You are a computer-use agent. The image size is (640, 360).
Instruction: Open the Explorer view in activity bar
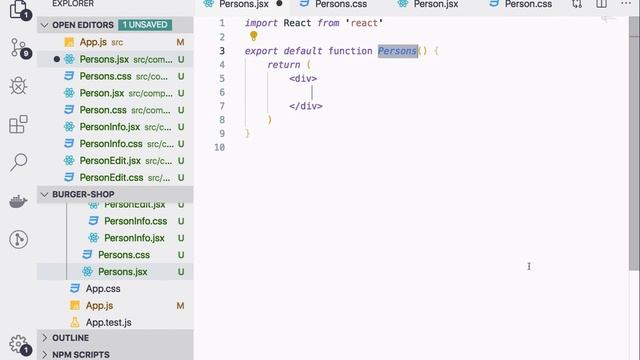(19, 10)
